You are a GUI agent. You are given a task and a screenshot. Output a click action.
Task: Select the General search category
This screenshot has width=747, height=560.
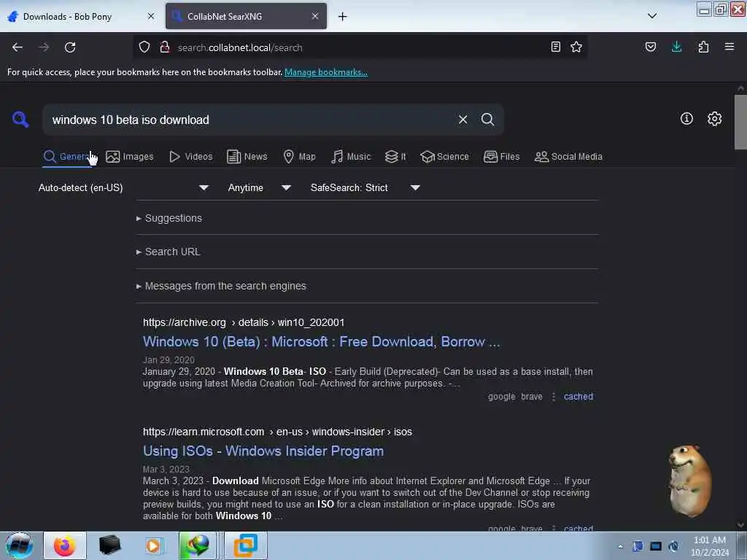[x=66, y=157]
